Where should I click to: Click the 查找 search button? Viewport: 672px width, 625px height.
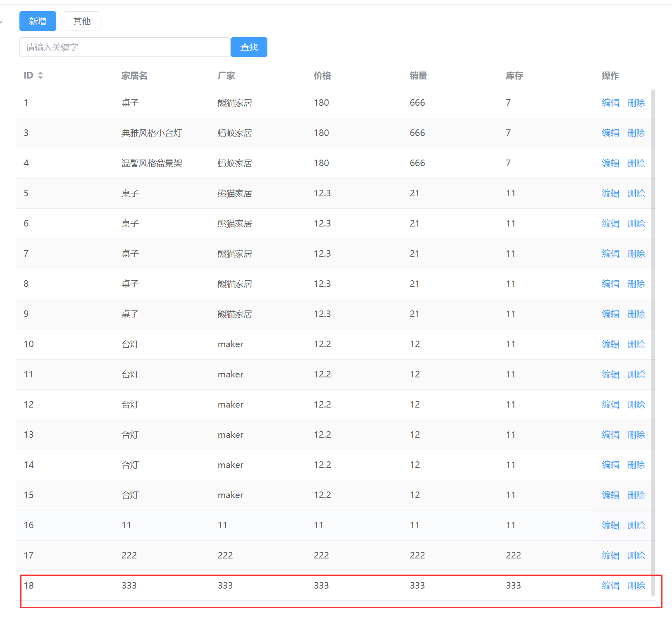coord(249,47)
